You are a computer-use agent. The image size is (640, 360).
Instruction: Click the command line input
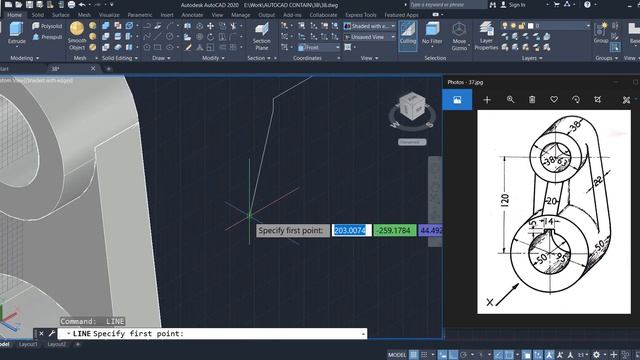tap(212, 333)
